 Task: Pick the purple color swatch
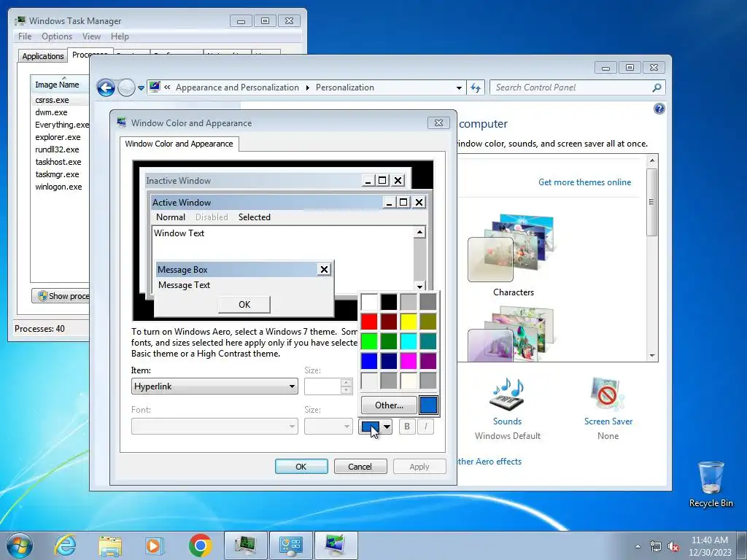[x=427, y=361]
